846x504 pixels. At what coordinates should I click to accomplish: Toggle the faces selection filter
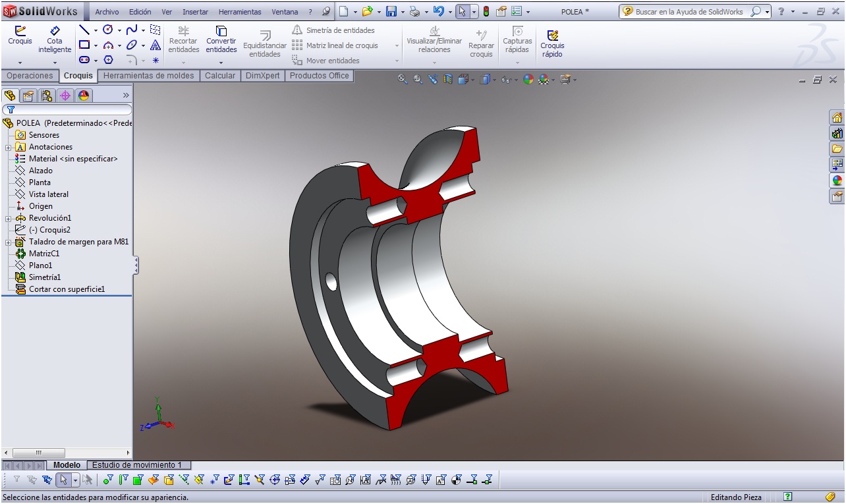tap(138, 480)
